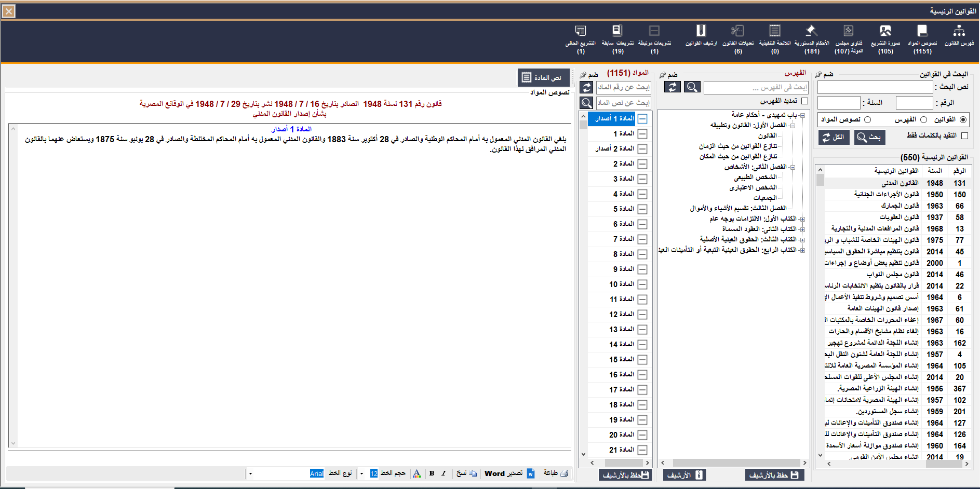Enable restrict to words only (التقيد بالكلمات فقط) checkbox
Viewport: 980px width, 489px height.
click(964, 135)
